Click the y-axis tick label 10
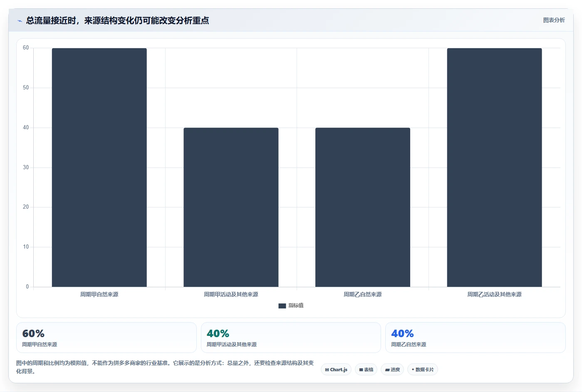Image resolution: width=582 pixels, height=392 pixels. tap(26, 247)
